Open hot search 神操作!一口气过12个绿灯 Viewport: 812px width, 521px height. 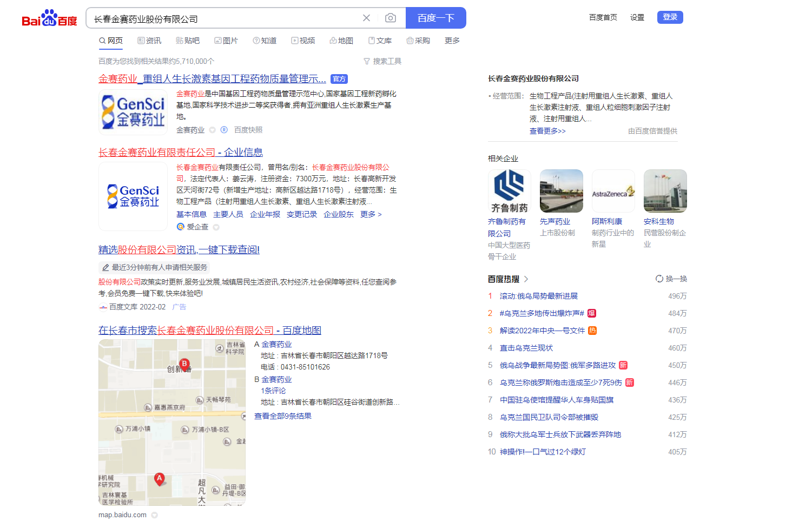click(x=543, y=452)
